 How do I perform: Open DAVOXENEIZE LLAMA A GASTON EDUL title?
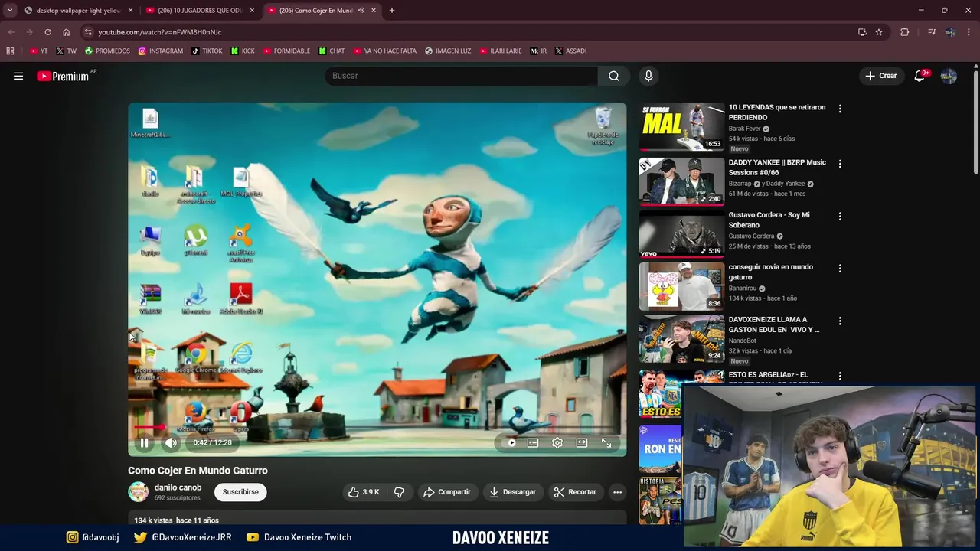(774, 324)
